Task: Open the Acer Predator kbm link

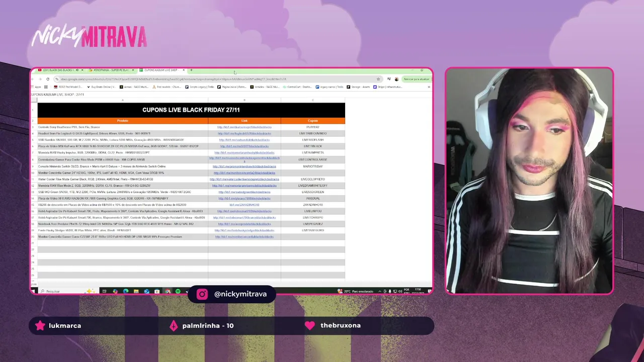Action: (245, 224)
